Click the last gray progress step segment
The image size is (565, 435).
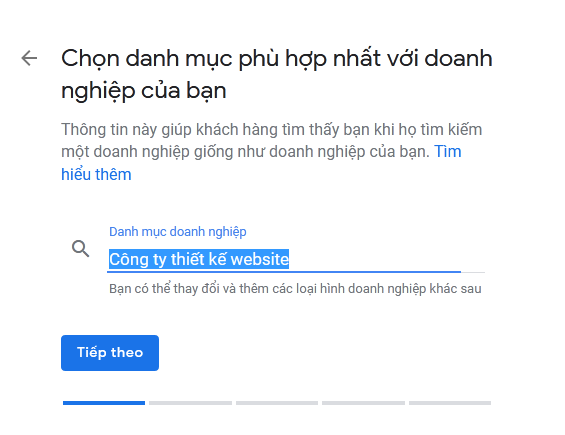pos(450,403)
